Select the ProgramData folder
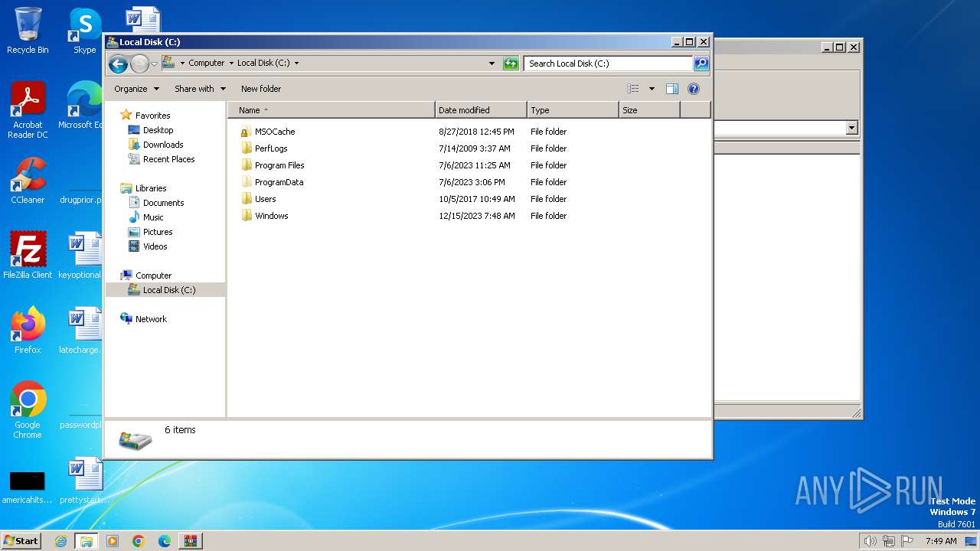This screenshot has width=980, height=551. 279,182
